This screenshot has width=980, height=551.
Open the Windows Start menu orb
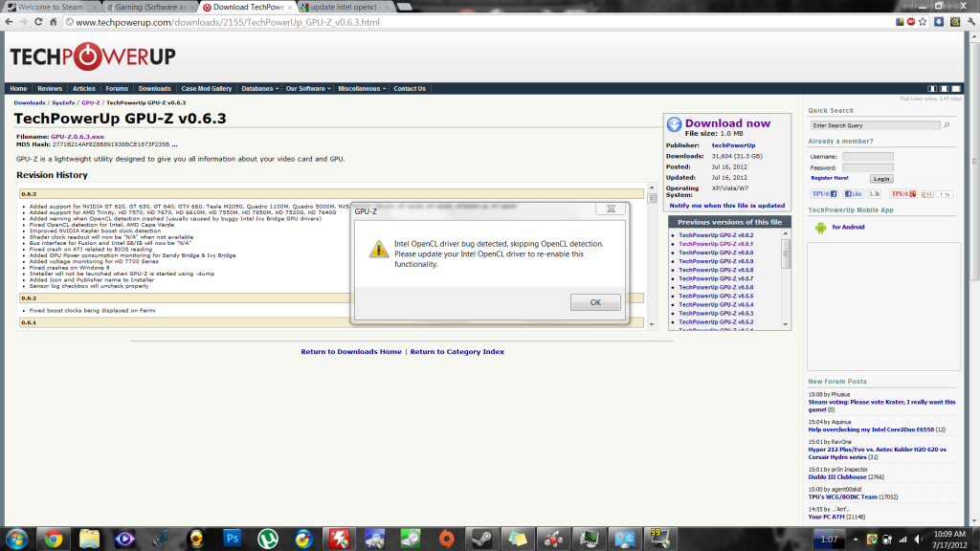click(17, 539)
